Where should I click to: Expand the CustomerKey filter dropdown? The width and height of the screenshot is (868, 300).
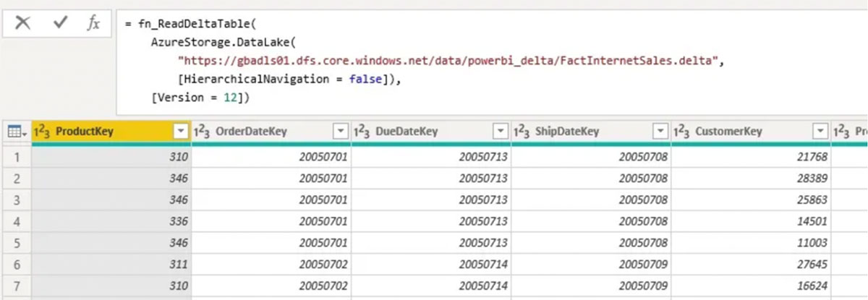[x=819, y=132]
